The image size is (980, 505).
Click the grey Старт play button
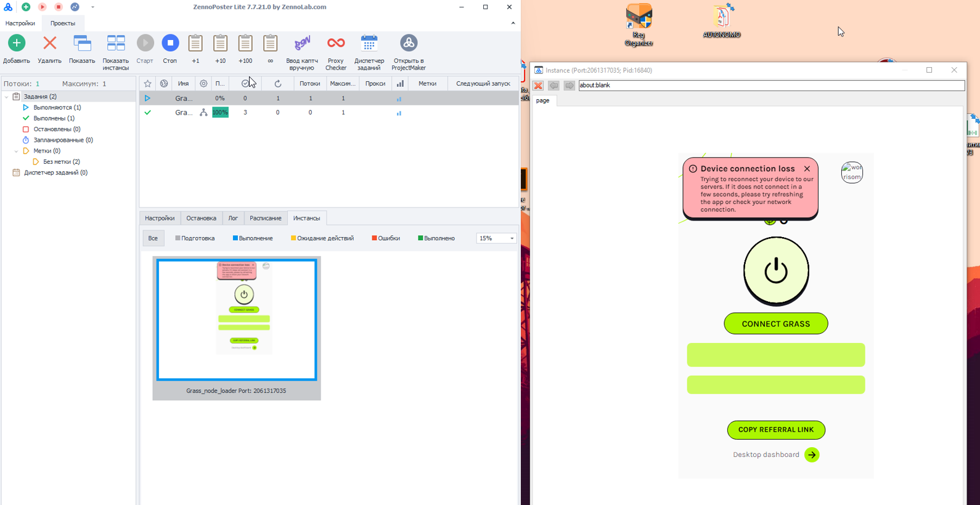(145, 43)
